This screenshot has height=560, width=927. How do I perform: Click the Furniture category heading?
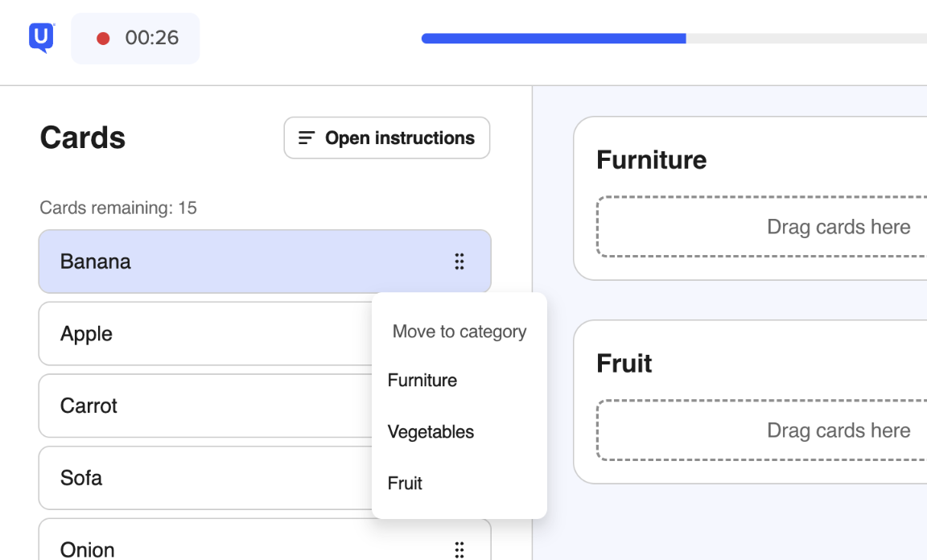(652, 159)
